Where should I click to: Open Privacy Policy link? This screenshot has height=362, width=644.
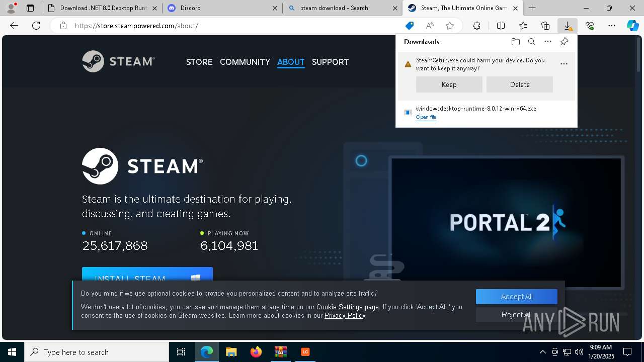(345, 315)
